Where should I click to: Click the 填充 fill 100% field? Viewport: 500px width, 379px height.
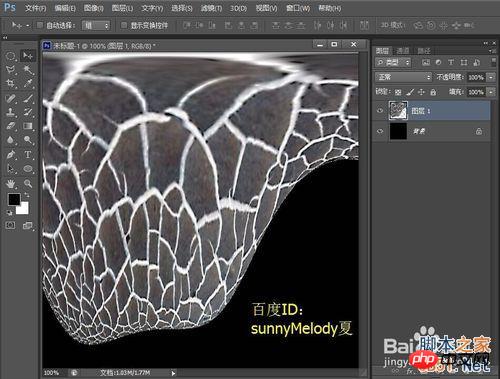coord(476,92)
